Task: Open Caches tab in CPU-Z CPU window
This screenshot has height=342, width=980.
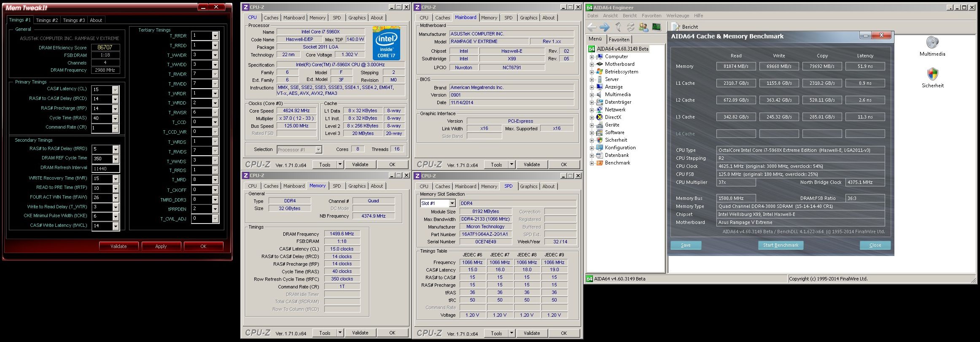Action: coord(271,18)
